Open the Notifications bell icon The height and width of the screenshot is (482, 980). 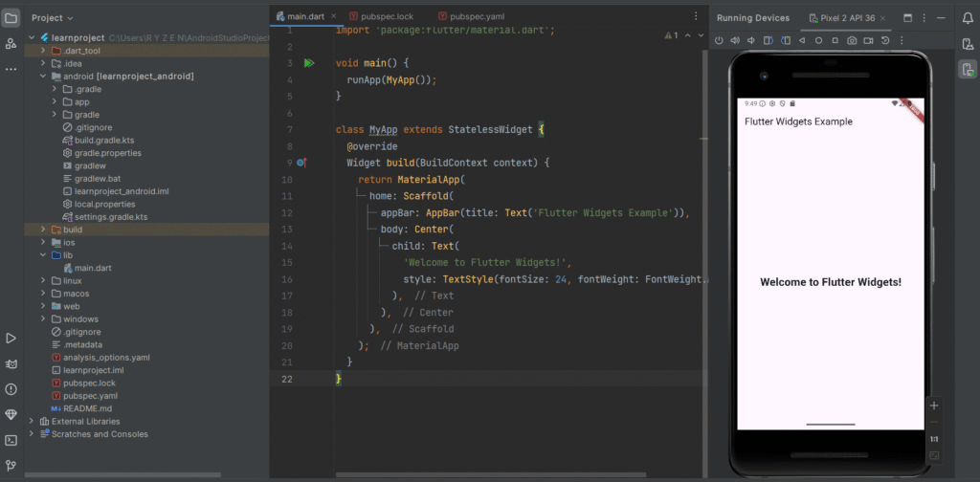click(x=968, y=18)
